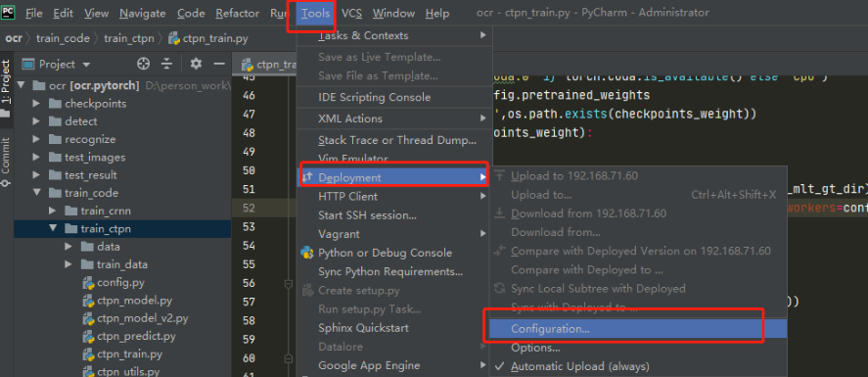Open Tasks & Contexts submenu
This screenshot has height=377, width=868.
[x=394, y=35]
